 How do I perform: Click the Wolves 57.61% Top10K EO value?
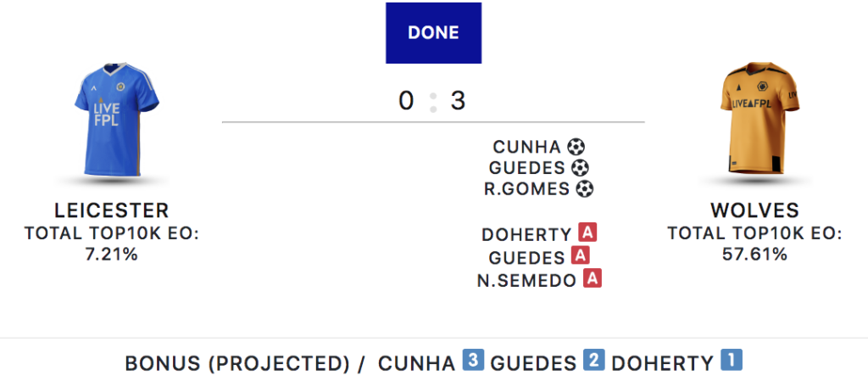click(x=754, y=254)
